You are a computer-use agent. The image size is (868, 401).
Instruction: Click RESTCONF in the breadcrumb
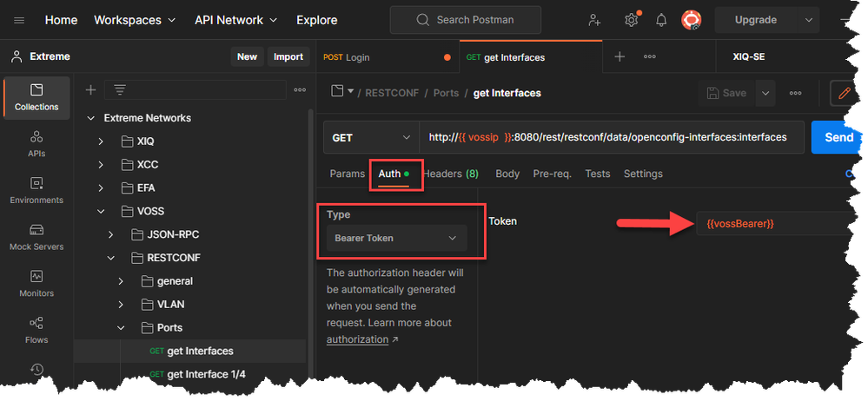[x=392, y=93]
